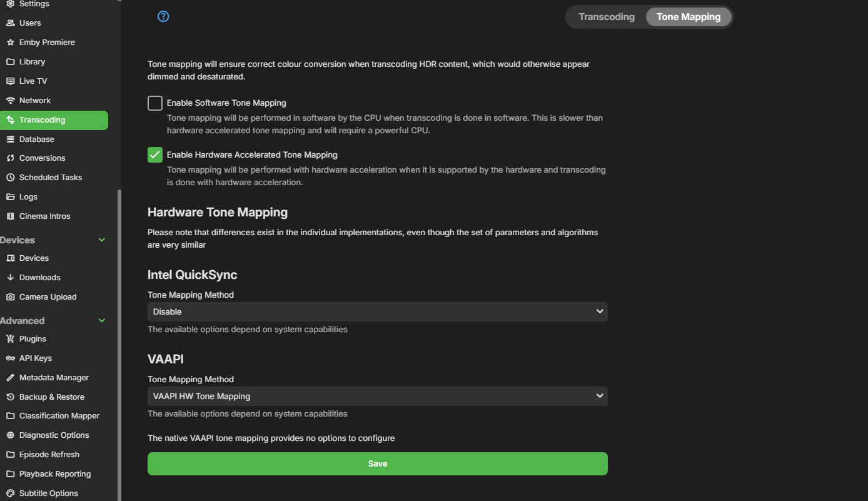868x501 pixels.
Task: Select the Tone Mapping tab
Action: [x=689, y=17]
